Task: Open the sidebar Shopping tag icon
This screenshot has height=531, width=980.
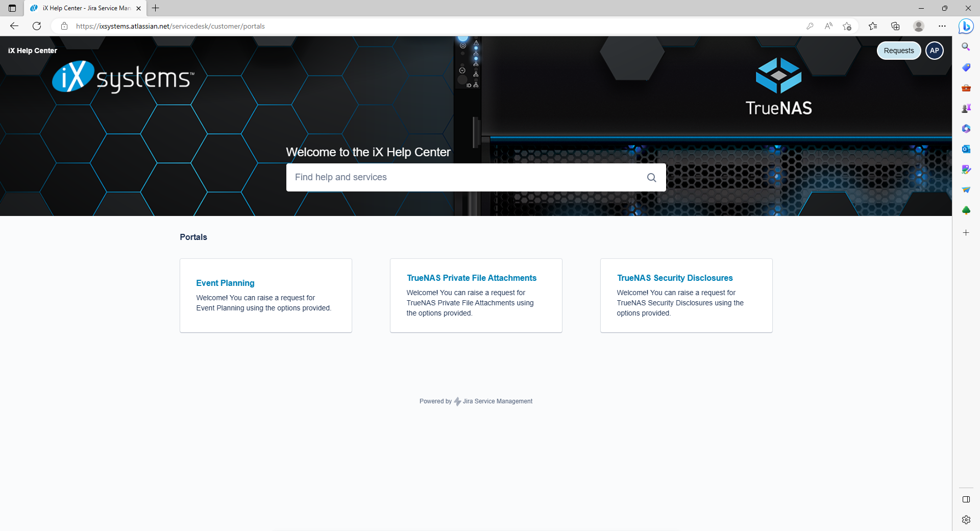Action: 966,67
